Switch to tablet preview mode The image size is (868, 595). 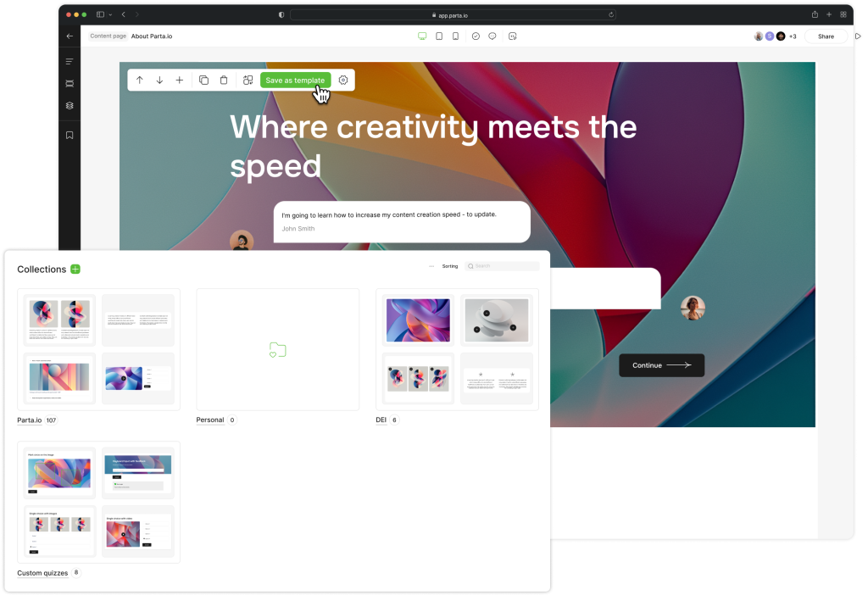[439, 36]
